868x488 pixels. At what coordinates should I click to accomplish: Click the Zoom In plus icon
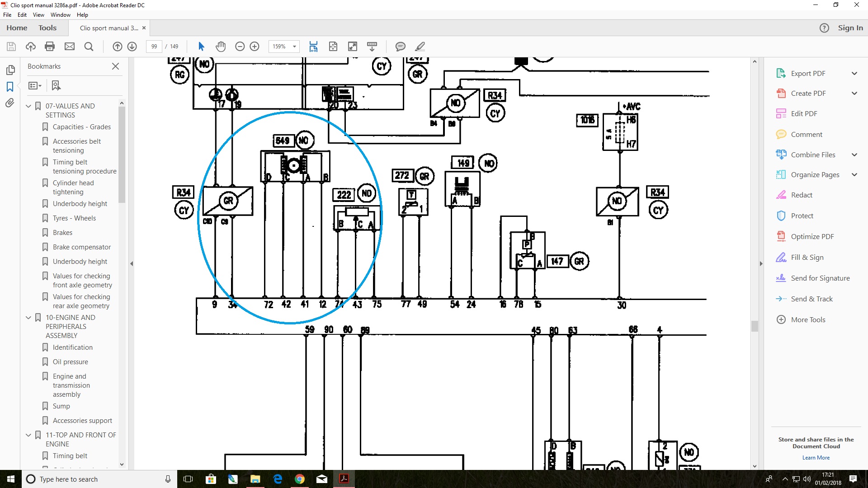coord(255,47)
